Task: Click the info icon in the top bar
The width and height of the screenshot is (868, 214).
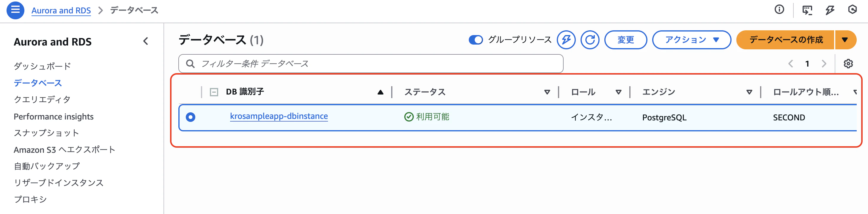Action: point(780,10)
